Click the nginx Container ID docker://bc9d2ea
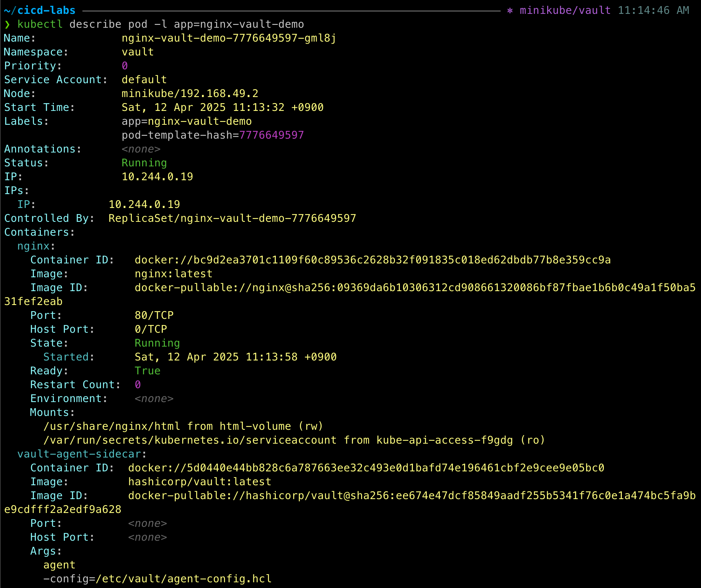 373,260
